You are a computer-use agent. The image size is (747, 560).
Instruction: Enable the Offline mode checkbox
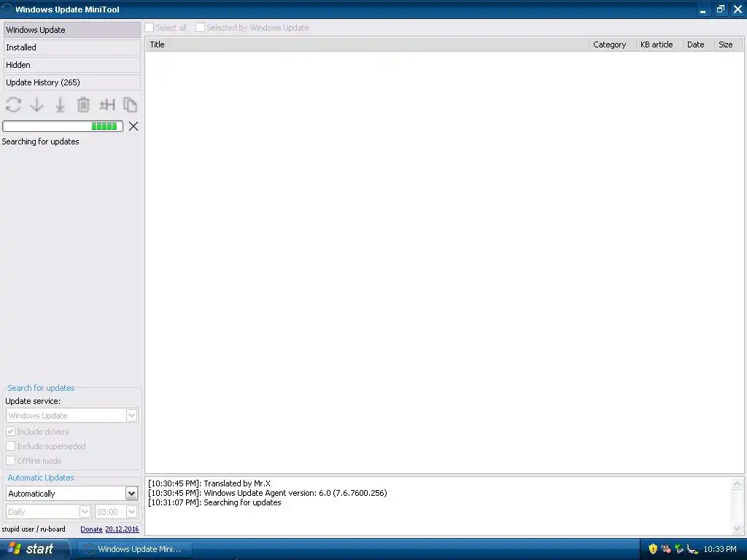tap(10, 461)
